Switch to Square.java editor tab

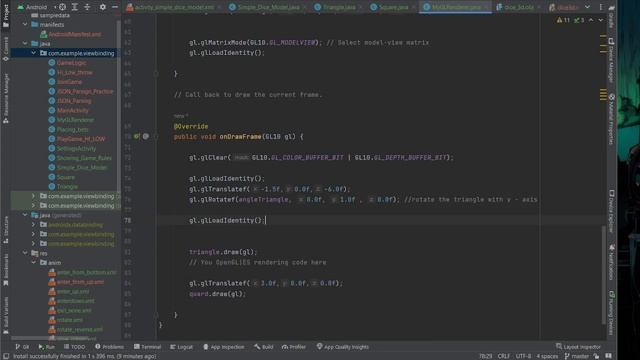[x=392, y=7]
